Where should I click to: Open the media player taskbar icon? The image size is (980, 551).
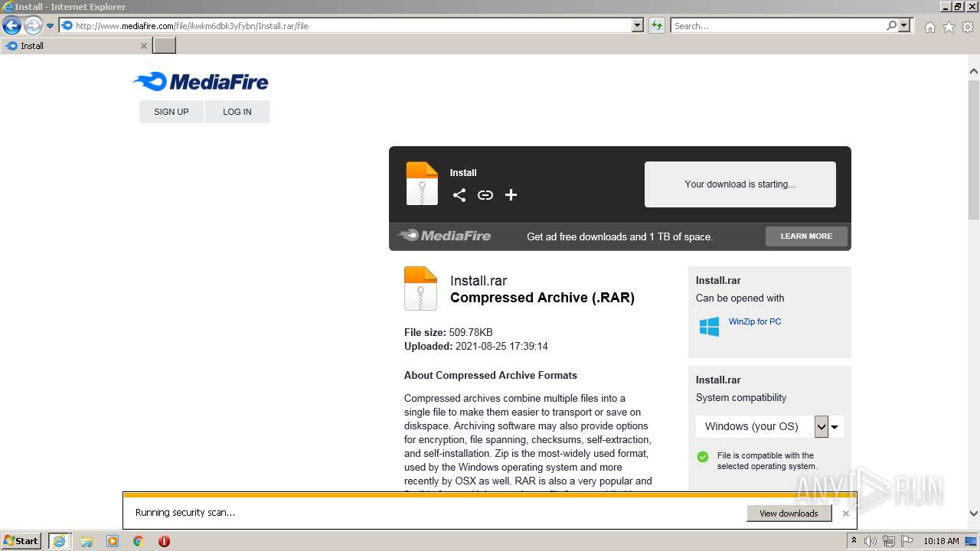click(x=113, y=541)
